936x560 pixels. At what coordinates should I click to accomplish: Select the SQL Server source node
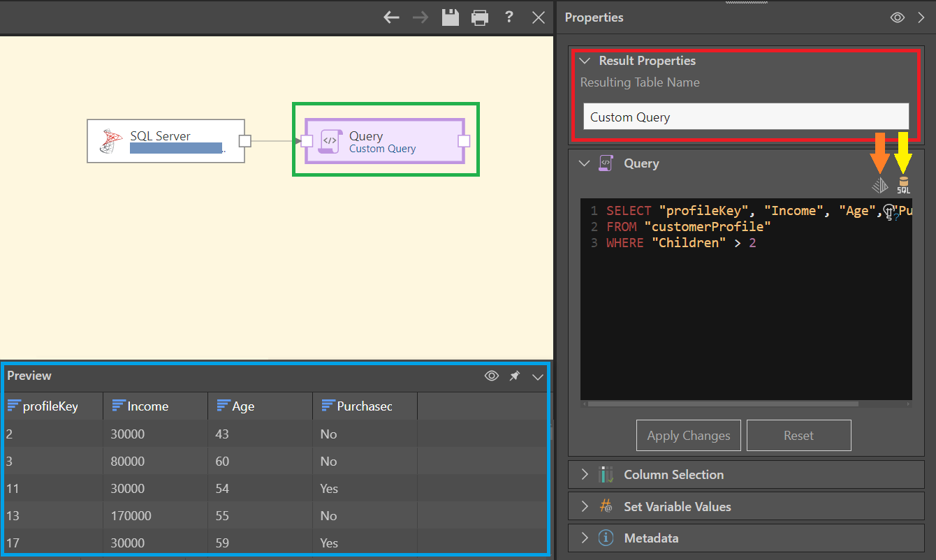coord(166,141)
